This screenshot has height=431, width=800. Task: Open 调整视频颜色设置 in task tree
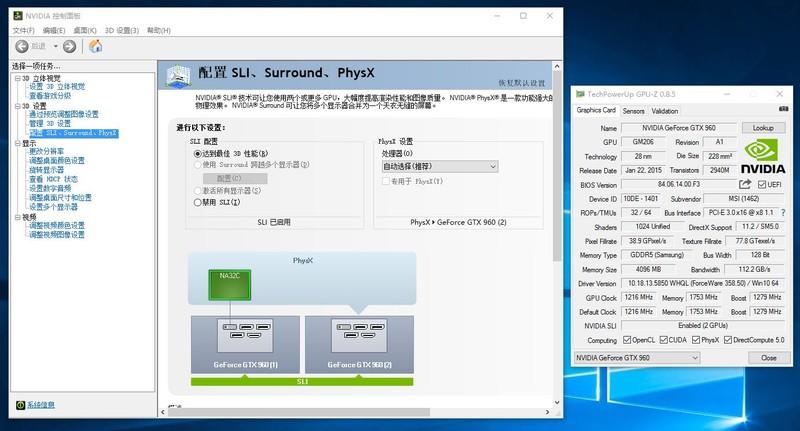[57, 225]
